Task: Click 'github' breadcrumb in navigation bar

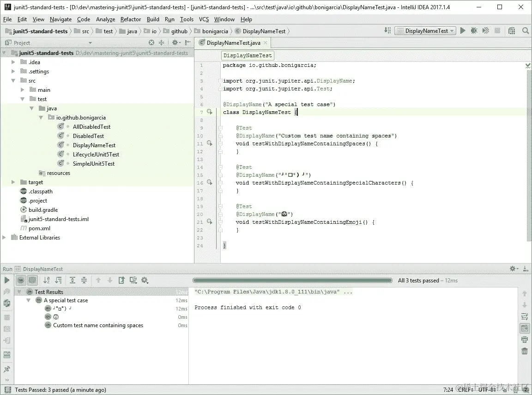Action: [175, 31]
